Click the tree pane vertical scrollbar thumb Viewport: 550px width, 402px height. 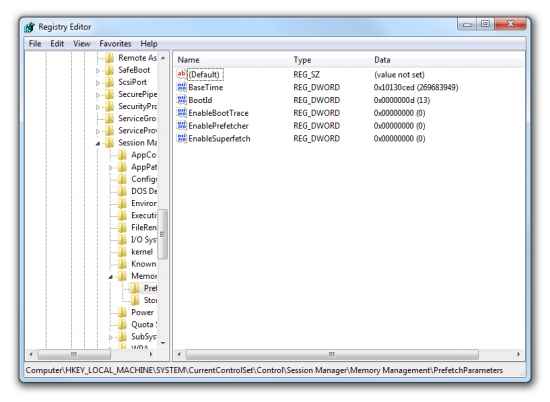[162, 234]
